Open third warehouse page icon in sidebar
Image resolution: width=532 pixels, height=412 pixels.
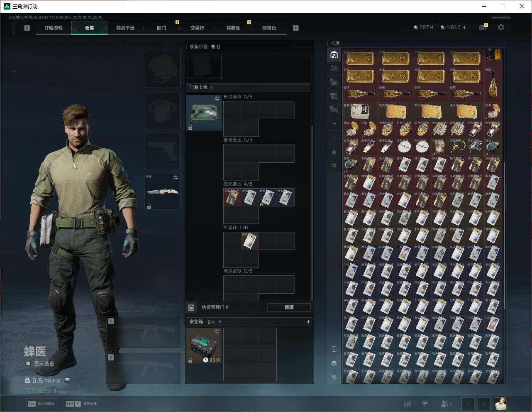[334, 82]
